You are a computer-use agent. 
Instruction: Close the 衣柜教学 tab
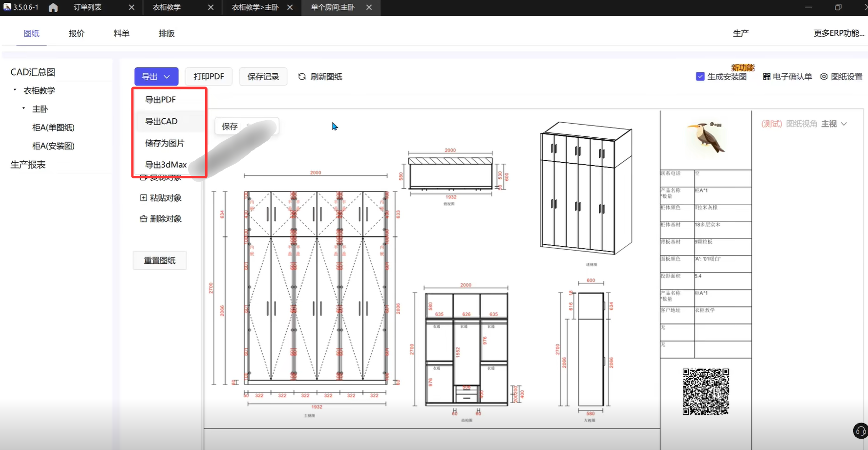[x=211, y=7]
